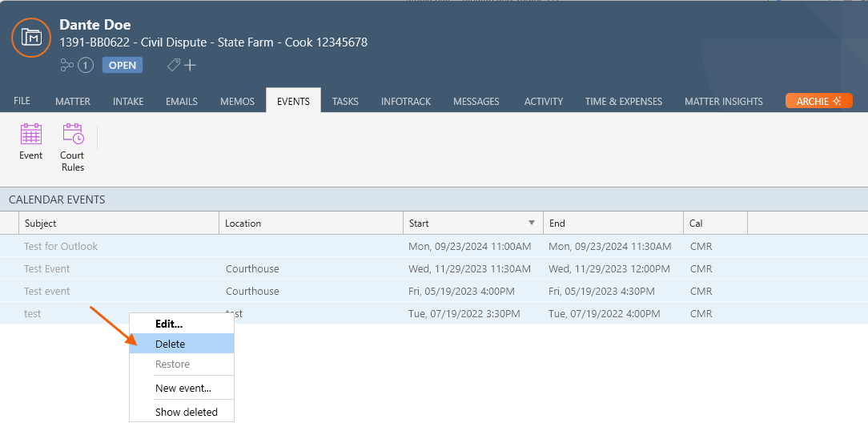This screenshot has height=427, width=868.
Task: Click the Dante Doe matter name
Action: click(x=95, y=24)
